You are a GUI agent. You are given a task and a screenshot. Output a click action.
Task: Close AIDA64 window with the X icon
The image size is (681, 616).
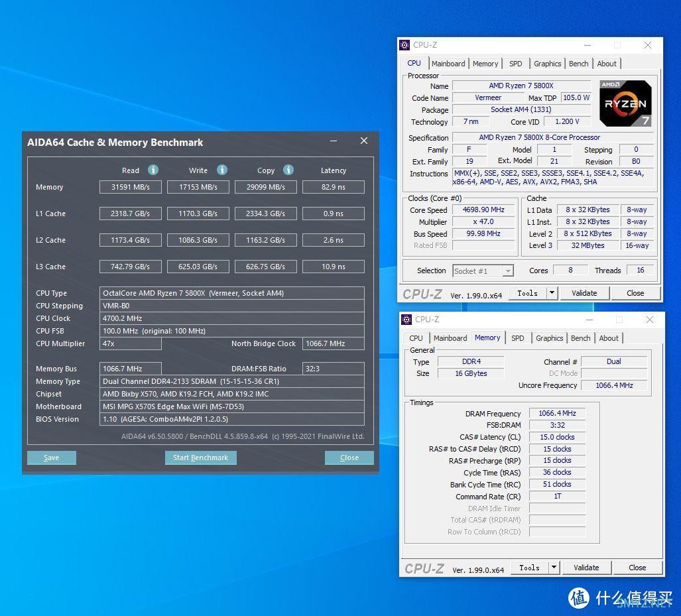pos(364,141)
